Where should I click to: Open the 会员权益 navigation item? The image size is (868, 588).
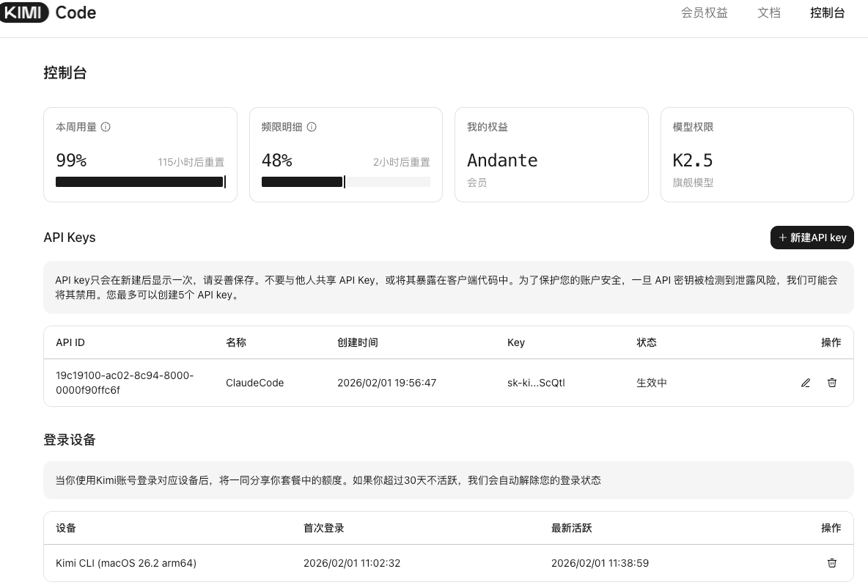point(704,12)
